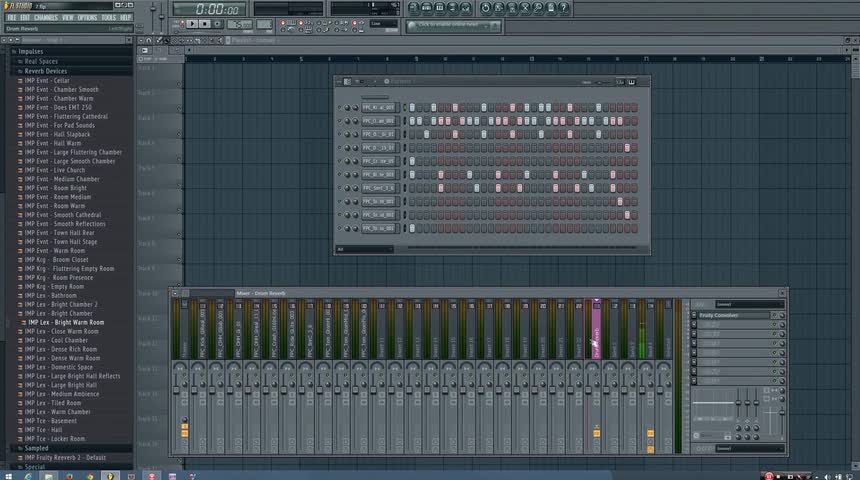Click the step sequencer swing slider

(599, 82)
